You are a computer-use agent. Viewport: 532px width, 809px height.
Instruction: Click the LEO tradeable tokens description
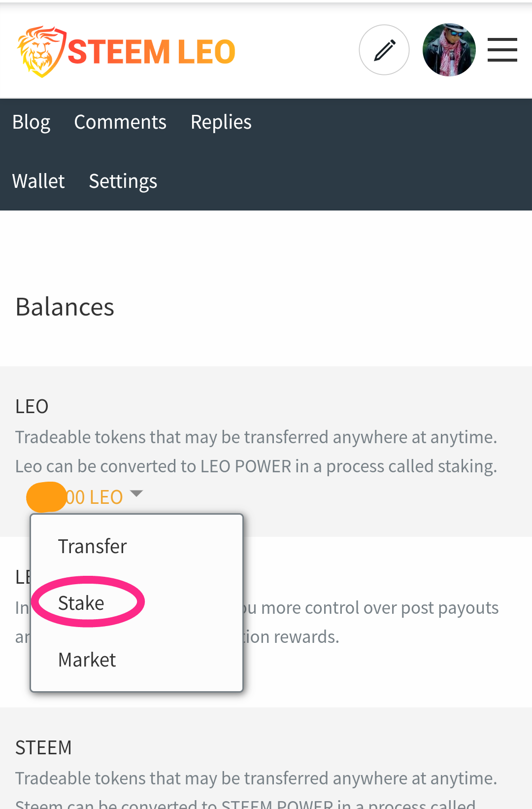coord(256,452)
